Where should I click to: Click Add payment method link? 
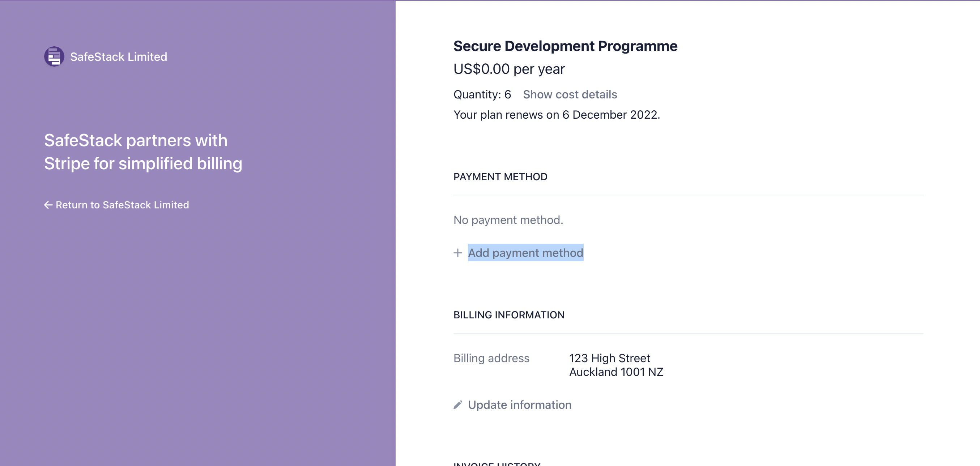click(525, 253)
